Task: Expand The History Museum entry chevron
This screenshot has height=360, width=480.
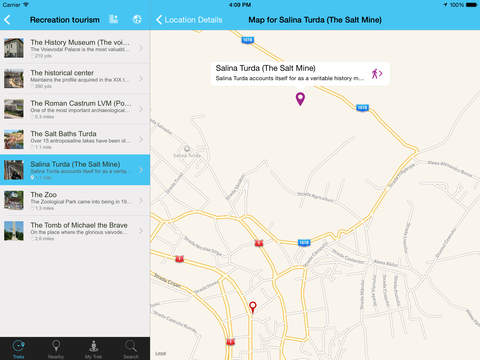Action: tap(141, 48)
